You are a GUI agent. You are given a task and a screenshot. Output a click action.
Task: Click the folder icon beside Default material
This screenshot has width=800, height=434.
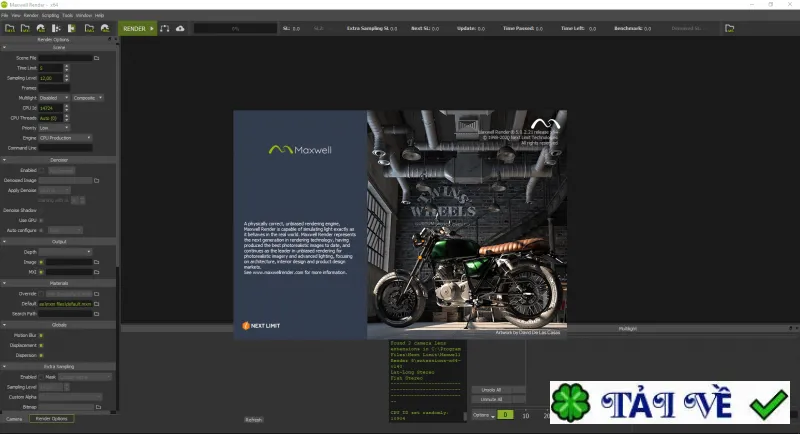coord(96,304)
